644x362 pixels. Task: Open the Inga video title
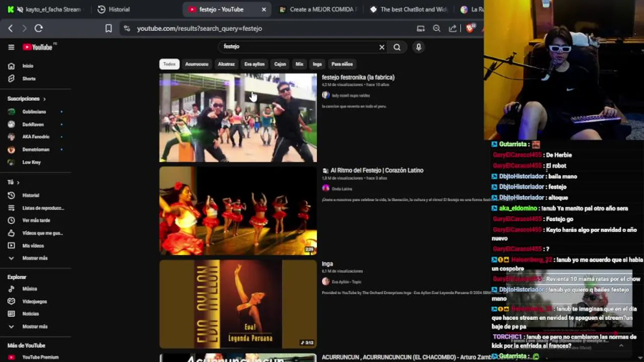point(328,264)
